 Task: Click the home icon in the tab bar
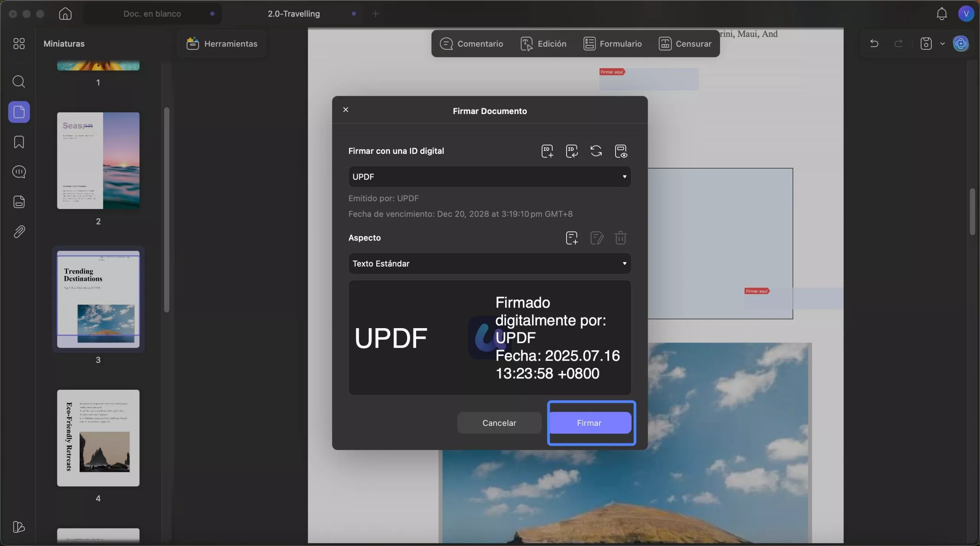[x=65, y=14]
